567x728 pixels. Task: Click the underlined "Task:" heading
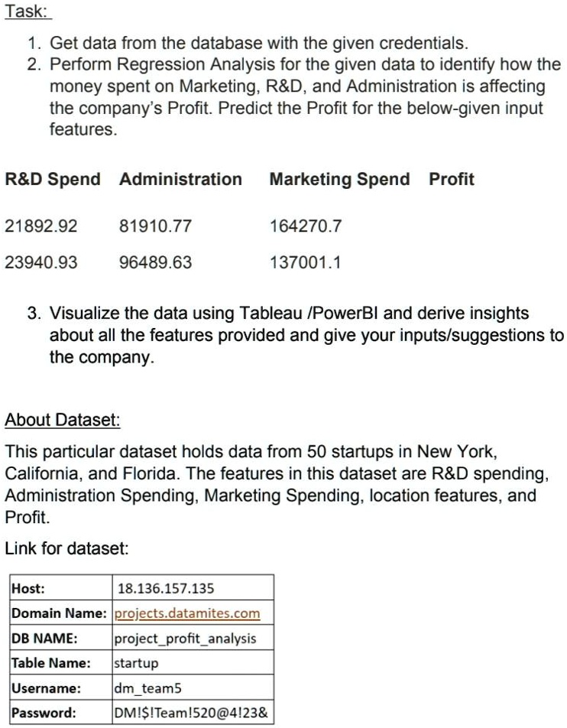tap(29, 13)
